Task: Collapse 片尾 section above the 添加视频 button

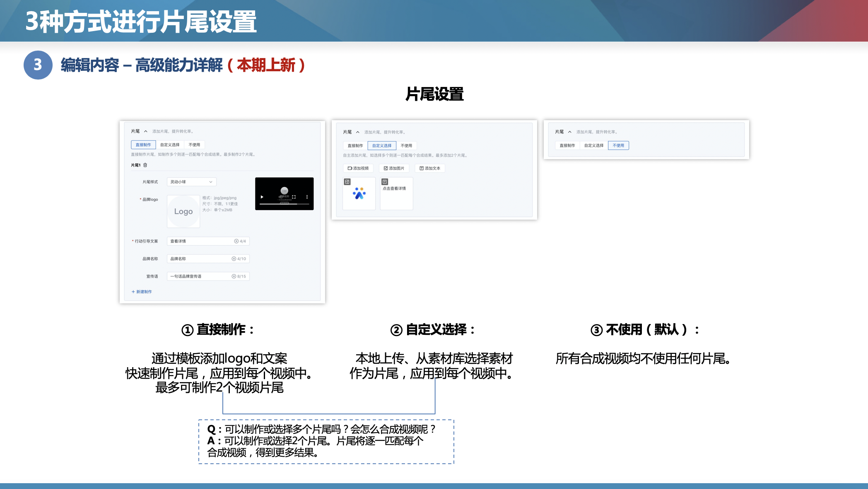Action: point(358,132)
